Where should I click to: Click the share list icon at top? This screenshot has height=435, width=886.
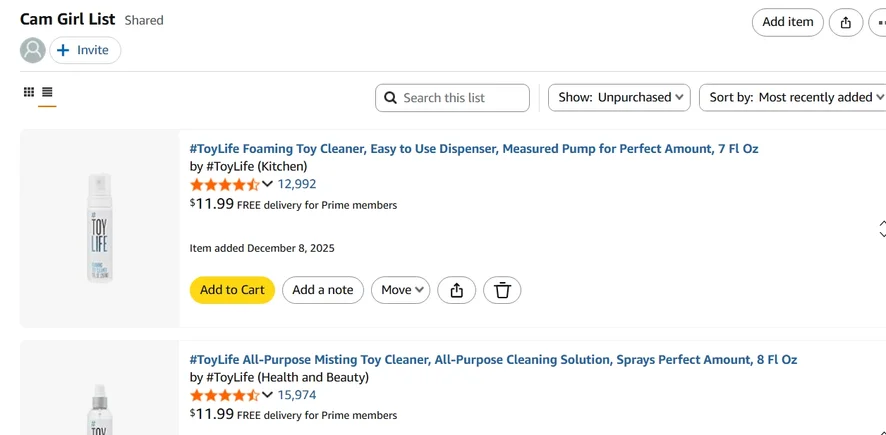click(846, 23)
